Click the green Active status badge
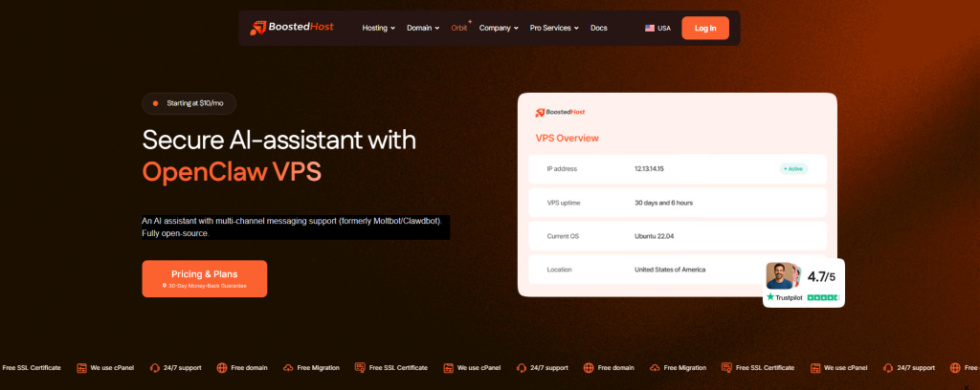Viewport: 980px width, 390px height. click(x=793, y=169)
